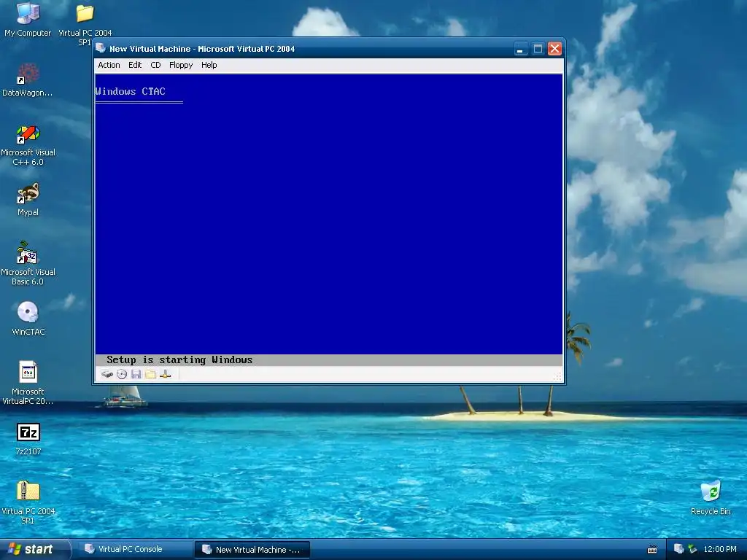Screen dimensions: 747x560
Task: Select the Virtual PC 2004 SP1 folder at top
Action: coord(85,23)
